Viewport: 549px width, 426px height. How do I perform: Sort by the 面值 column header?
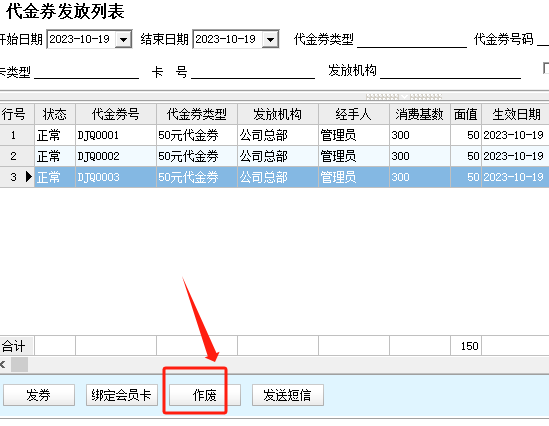(466, 114)
